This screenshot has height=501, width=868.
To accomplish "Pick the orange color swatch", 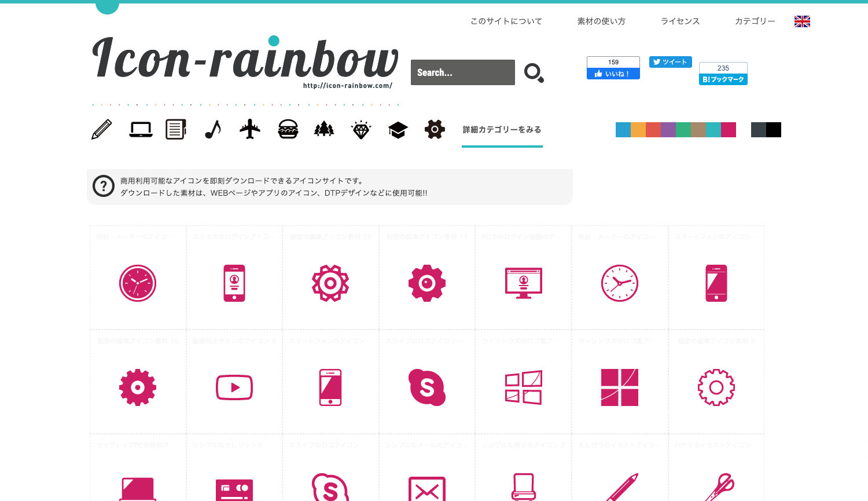I will pyautogui.click(x=638, y=130).
